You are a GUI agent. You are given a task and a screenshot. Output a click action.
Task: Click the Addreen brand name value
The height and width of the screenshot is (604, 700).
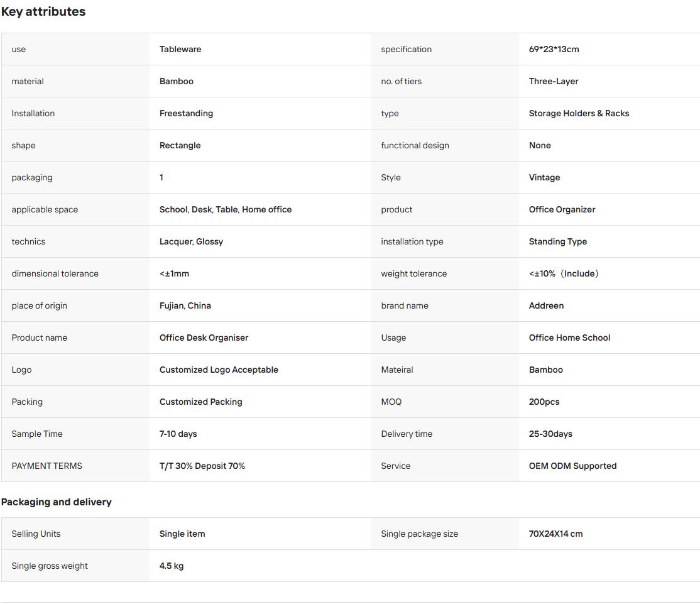tap(547, 306)
